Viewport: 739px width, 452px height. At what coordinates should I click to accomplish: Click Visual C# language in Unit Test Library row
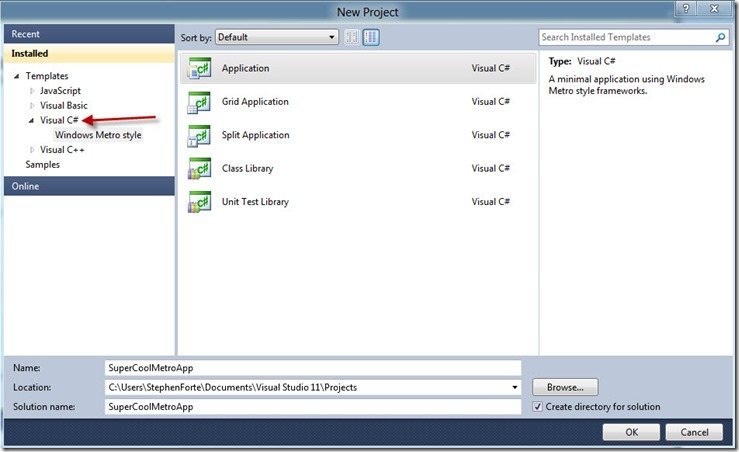[x=491, y=202]
